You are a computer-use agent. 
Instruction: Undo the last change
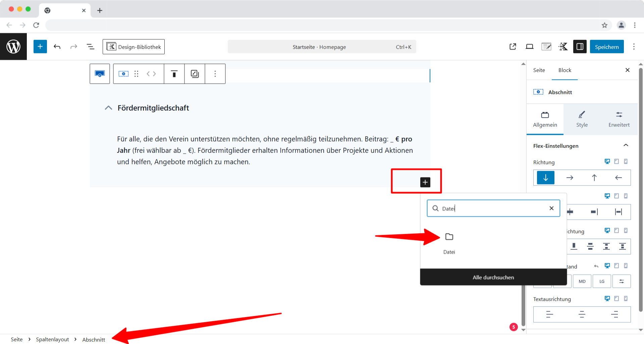tap(57, 46)
